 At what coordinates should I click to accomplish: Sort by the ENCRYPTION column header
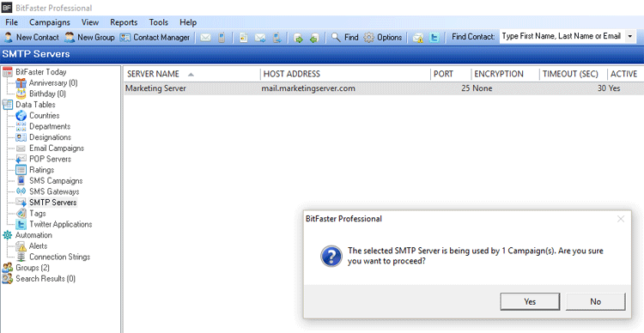[x=505, y=74]
